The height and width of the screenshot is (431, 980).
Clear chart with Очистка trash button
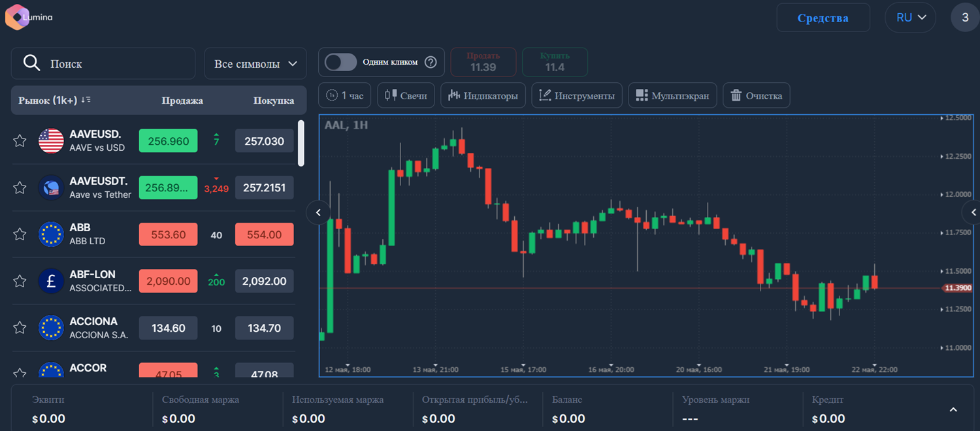(x=757, y=95)
